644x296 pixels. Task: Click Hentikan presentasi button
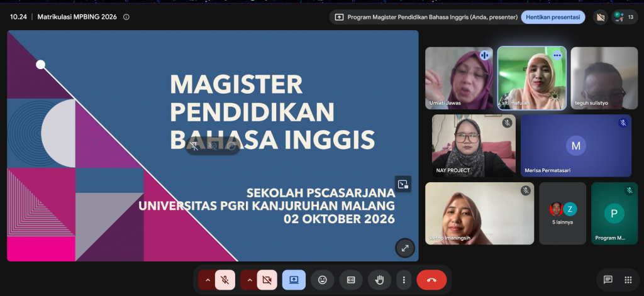(553, 17)
